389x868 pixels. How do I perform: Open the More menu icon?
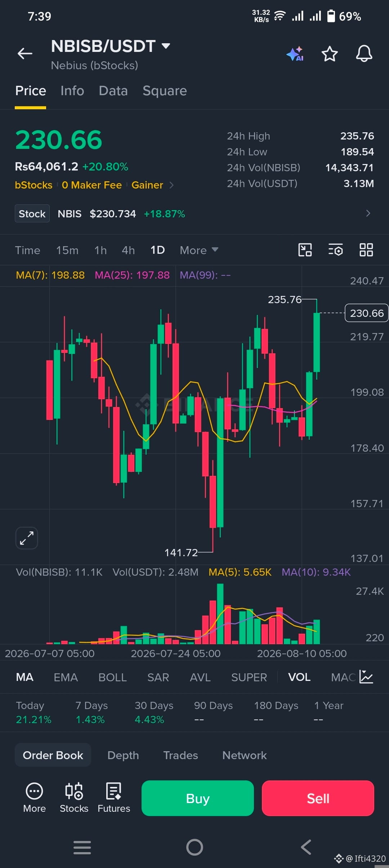pos(34,798)
